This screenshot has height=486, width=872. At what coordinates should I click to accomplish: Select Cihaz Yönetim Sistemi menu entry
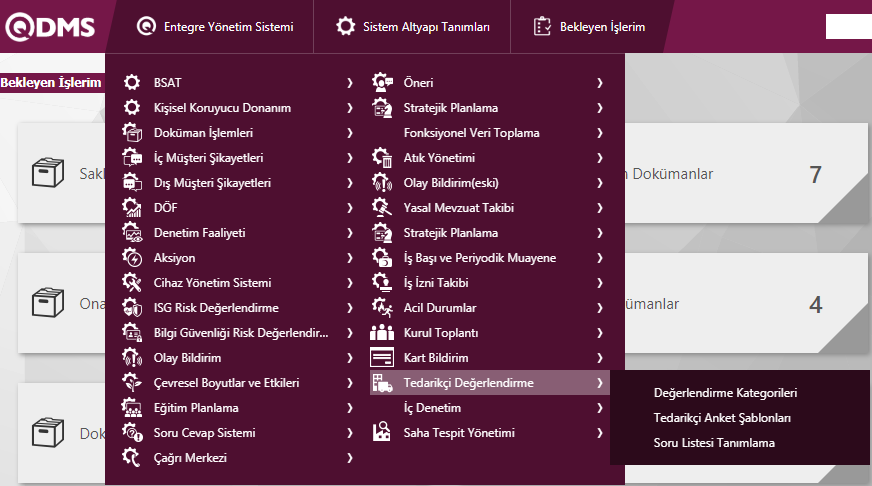coord(212,283)
